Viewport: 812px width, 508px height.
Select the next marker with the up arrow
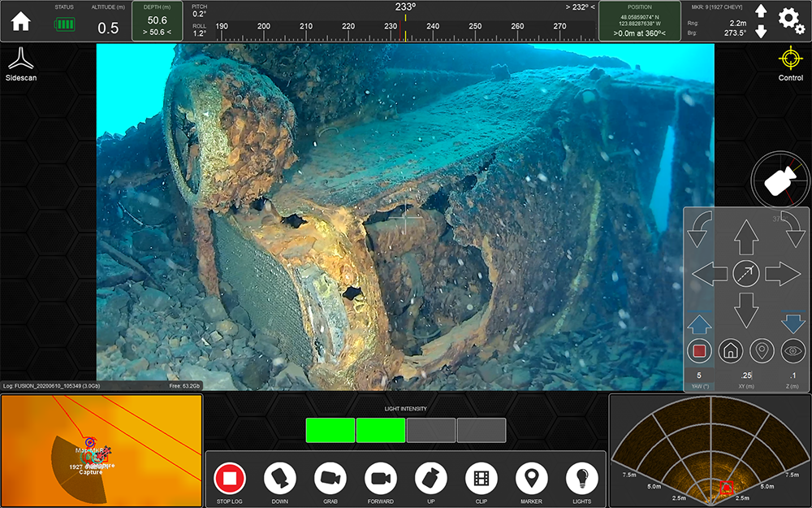[761, 11]
